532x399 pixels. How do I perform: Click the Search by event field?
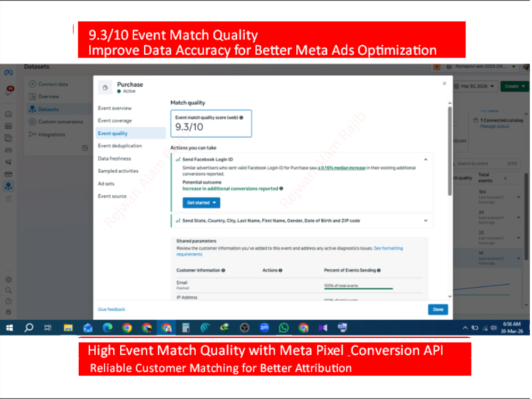[486, 163]
